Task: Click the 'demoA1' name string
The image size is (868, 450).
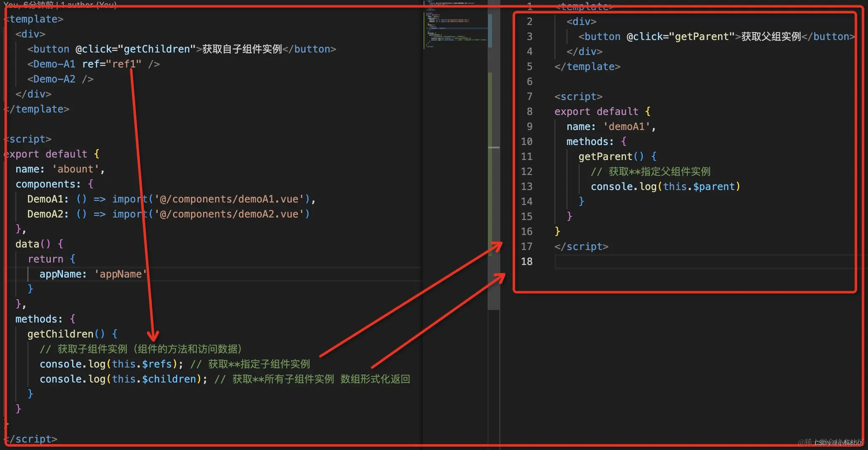Action: click(627, 126)
